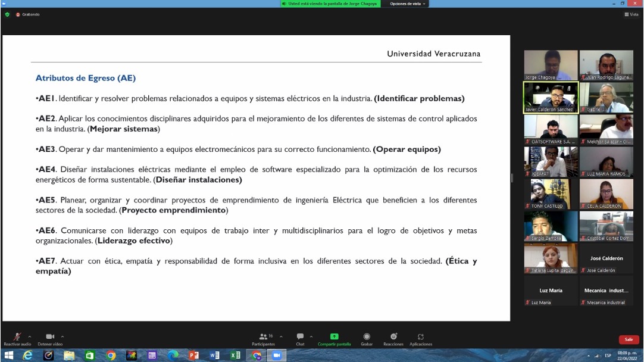Viewport: 644px width, 362px height.
Task: Click the Grabando recording indicator
Action: click(28, 14)
